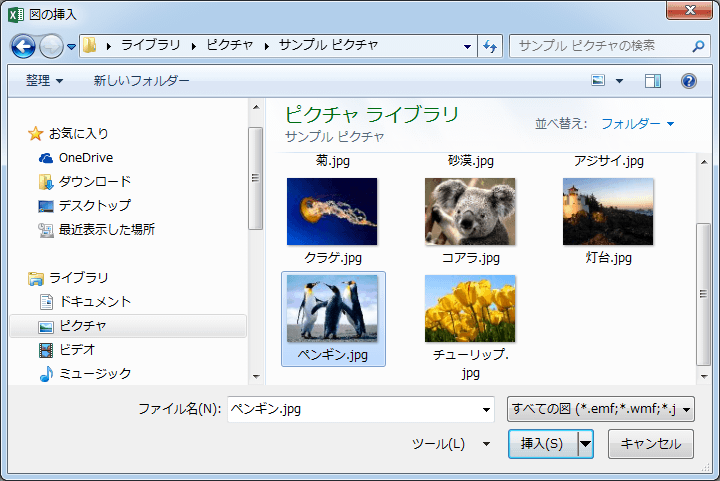Screen dimensions: 720x481
Task: Open OneDrive in the navigation pane
Action: click(x=86, y=157)
